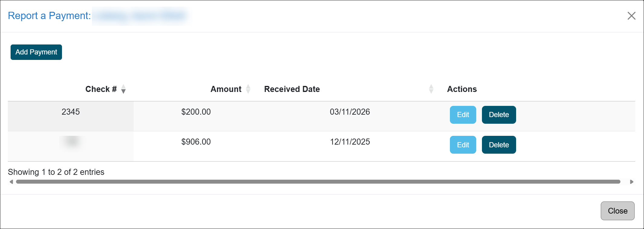This screenshot has width=644, height=229.
Task: Close the dialog with the X icon
Action: [631, 16]
